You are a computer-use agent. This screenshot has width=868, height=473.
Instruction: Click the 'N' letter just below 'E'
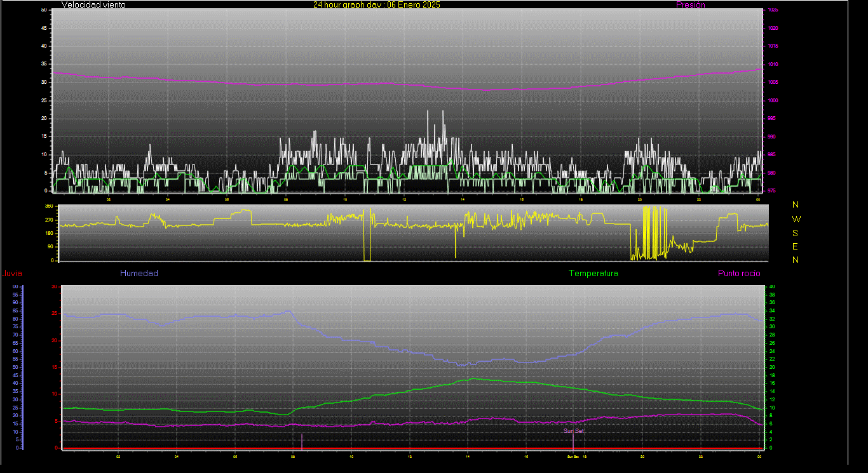(796, 260)
